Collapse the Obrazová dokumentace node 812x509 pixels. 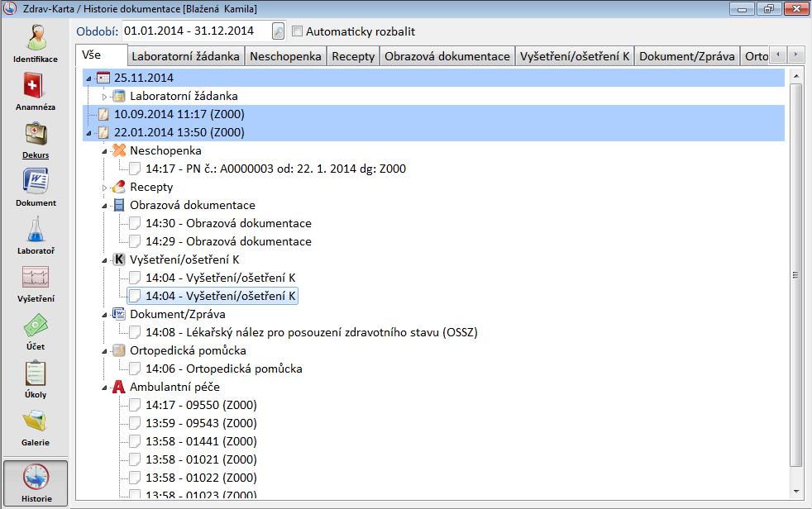click(104, 206)
